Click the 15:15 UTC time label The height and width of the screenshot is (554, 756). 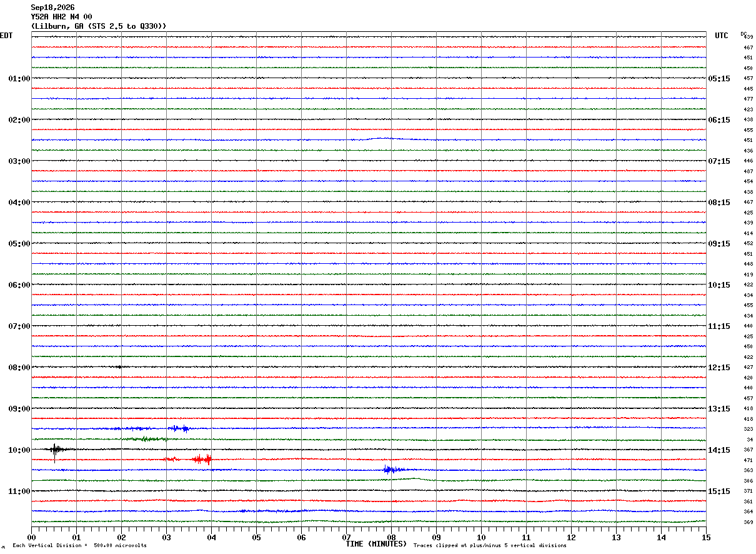(x=719, y=491)
